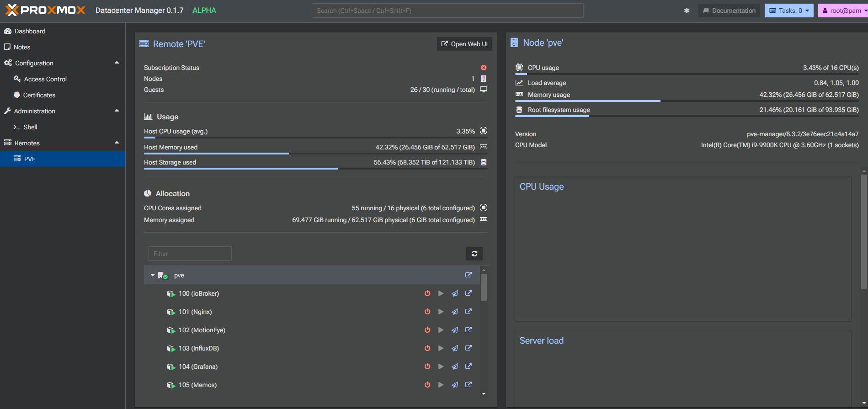Click the CPU Cores assigned icon
The height and width of the screenshot is (409, 868).
point(484,208)
